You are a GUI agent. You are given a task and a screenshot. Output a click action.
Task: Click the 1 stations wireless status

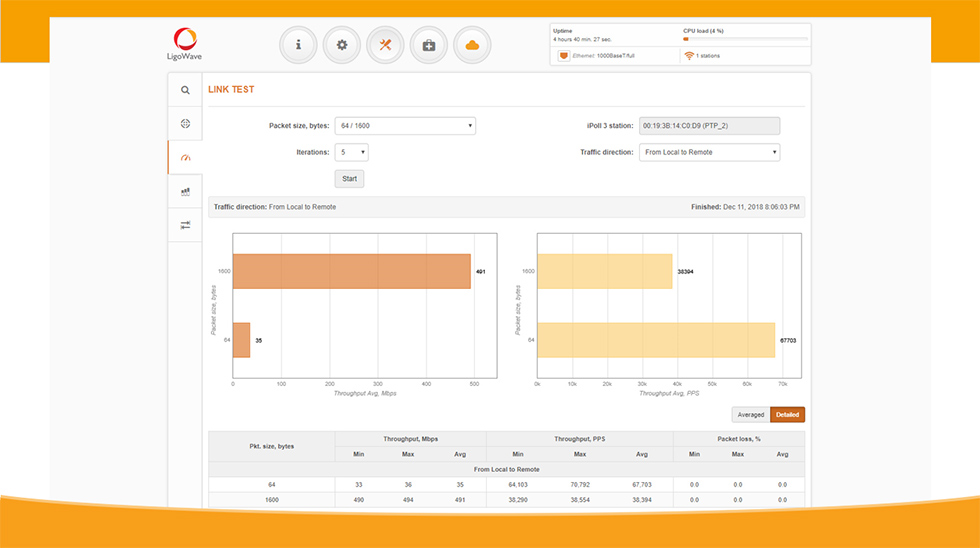pyautogui.click(x=702, y=56)
